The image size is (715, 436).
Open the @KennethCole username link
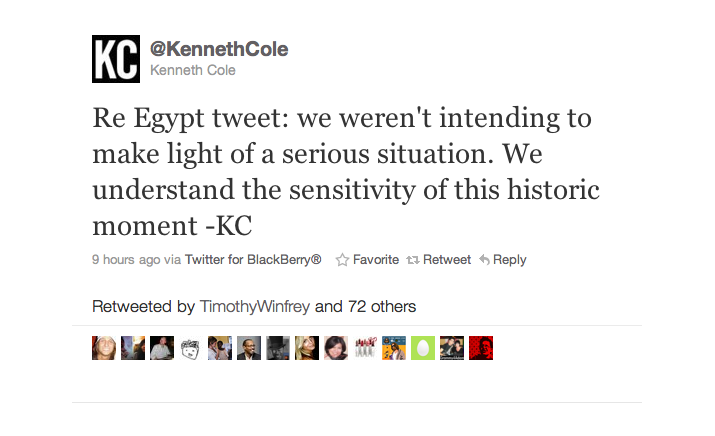[219, 49]
